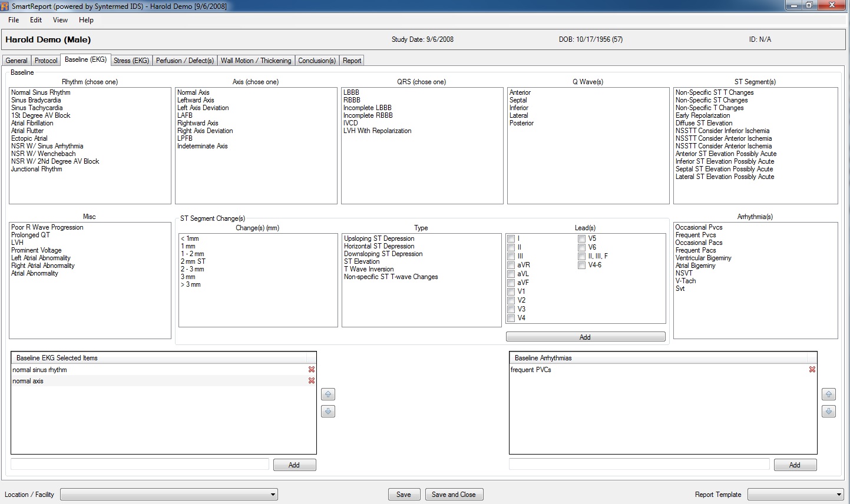The image size is (850, 504).
Task: Open the Edit menu
Action: [x=36, y=20]
